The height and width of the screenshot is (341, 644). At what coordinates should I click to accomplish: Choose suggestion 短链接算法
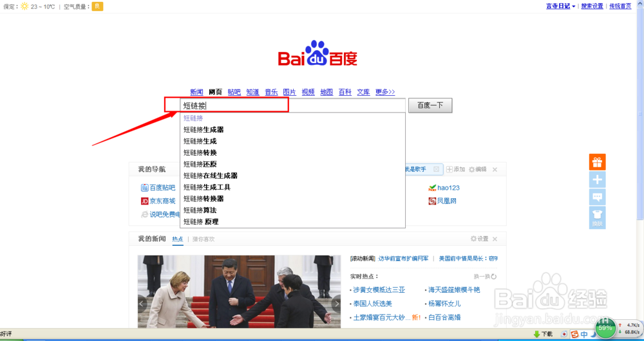(x=292, y=210)
